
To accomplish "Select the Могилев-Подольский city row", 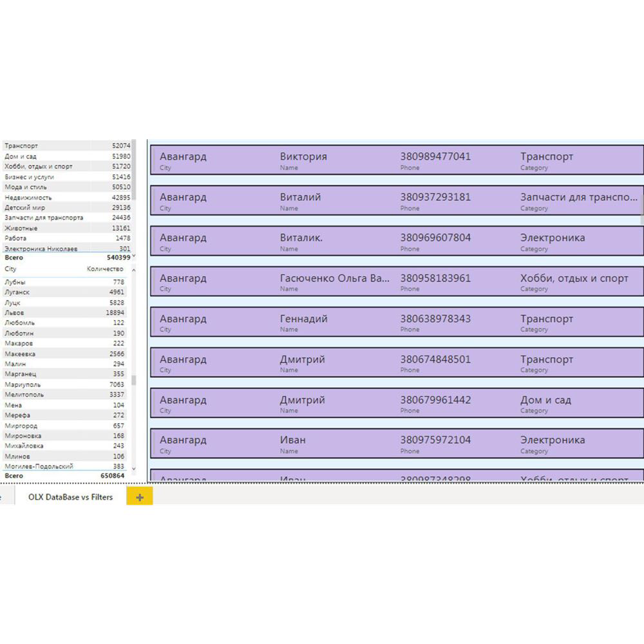I will coord(64,466).
